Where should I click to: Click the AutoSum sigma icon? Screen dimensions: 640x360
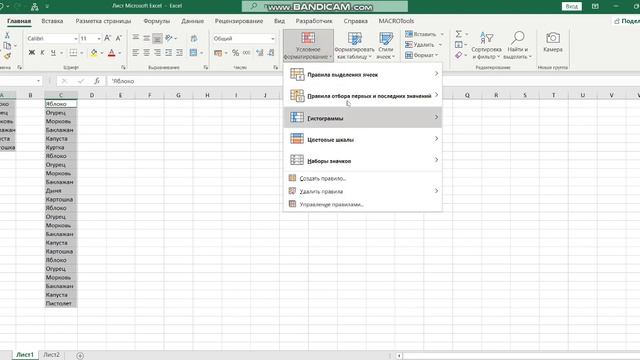459,34
